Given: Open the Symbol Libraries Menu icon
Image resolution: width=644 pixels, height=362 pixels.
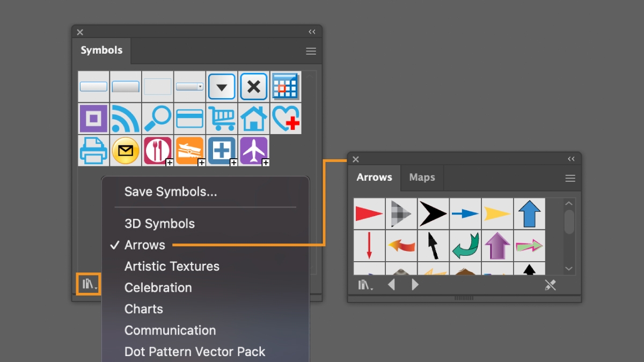Looking at the screenshot, I should click(x=88, y=284).
